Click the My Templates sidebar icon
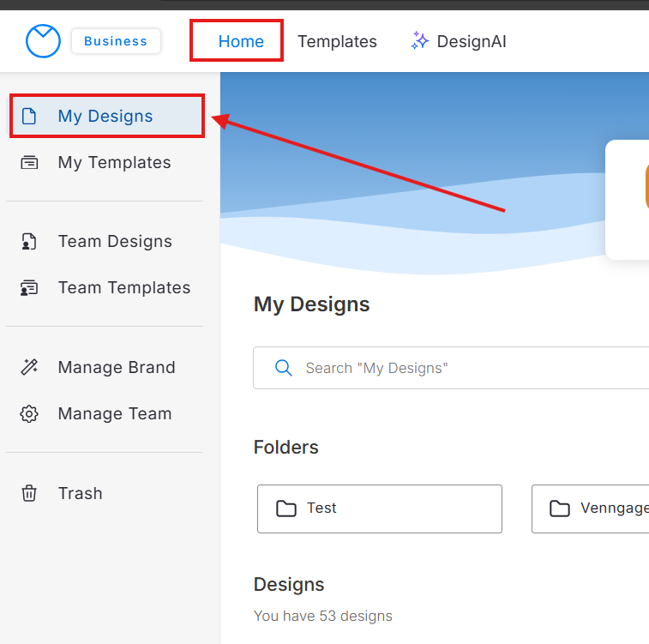 [x=29, y=163]
